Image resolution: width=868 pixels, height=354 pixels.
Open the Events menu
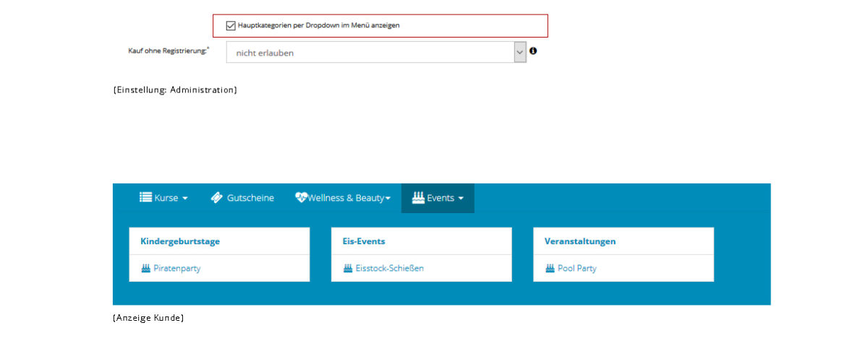click(438, 198)
